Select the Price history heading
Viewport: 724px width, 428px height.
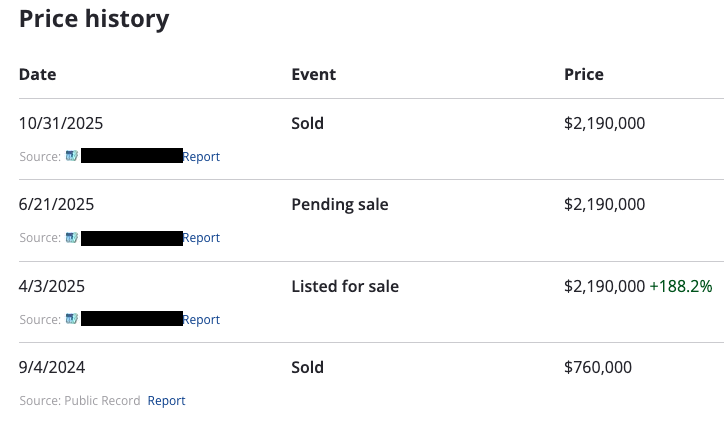94,19
